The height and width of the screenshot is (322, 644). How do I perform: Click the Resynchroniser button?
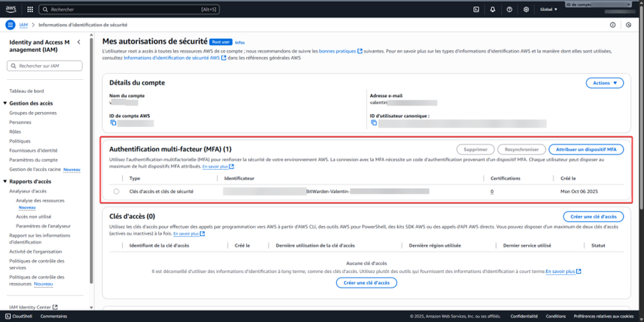click(521, 149)
